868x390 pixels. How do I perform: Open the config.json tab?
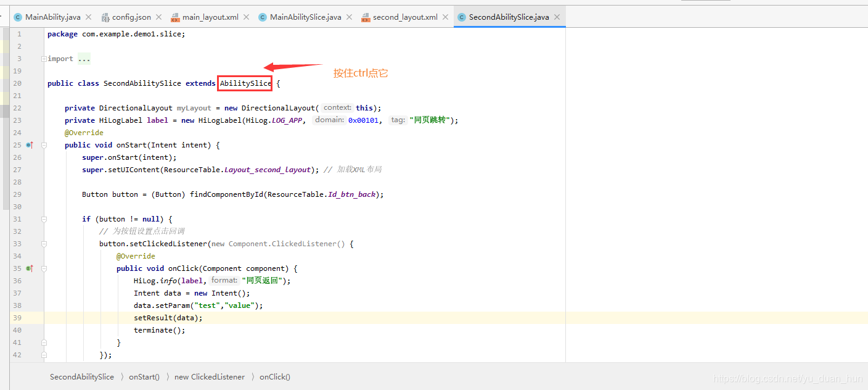pyautogui.click(x=131, y=17)
